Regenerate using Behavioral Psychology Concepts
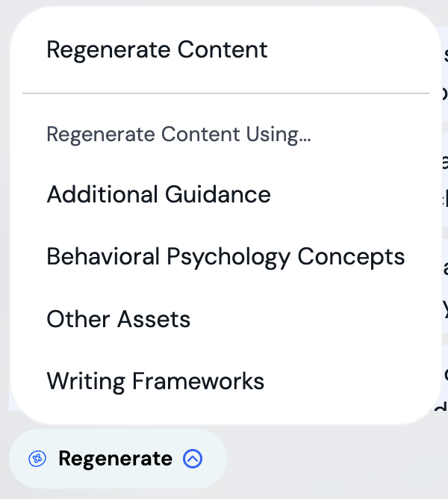This screenshot has width=448, height=499. pyautogui.click(x=225, y=257)
